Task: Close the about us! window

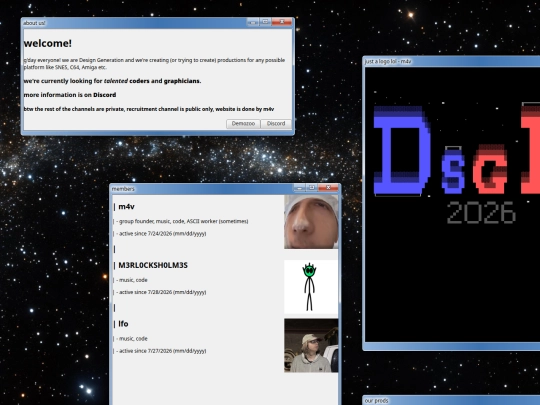Action: pyautogui.click(x=282, y=22)
